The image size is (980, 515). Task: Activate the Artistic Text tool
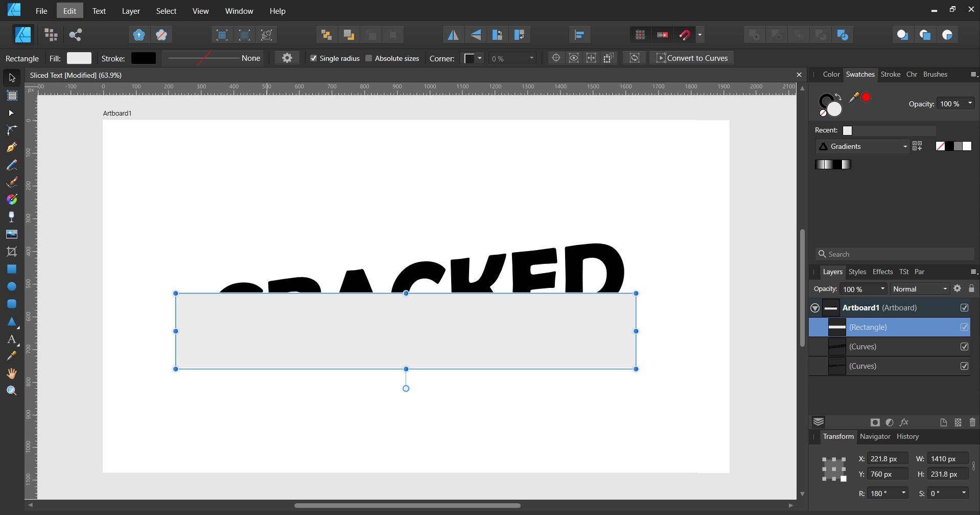point(11,339)
